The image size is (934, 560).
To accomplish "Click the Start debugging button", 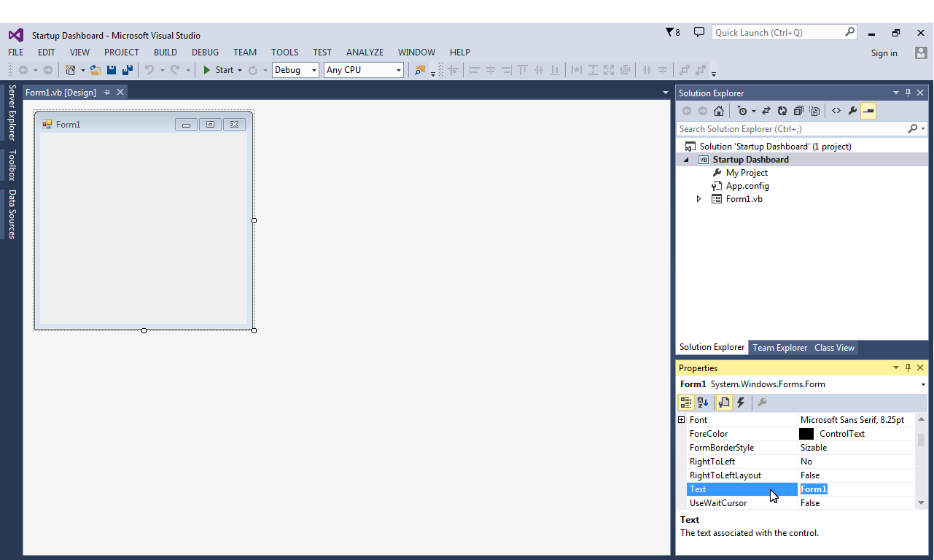I will click(x=217, y=70).
